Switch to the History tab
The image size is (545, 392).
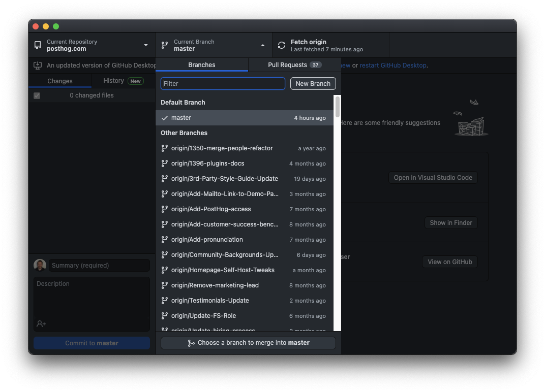click(113, 80)
